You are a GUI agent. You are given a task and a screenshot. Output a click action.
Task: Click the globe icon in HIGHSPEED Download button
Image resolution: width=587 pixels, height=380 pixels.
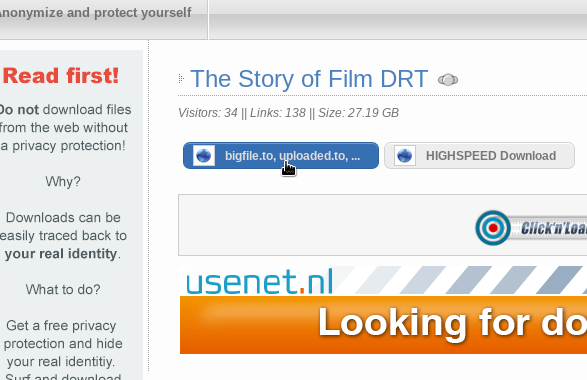(405, 155)
